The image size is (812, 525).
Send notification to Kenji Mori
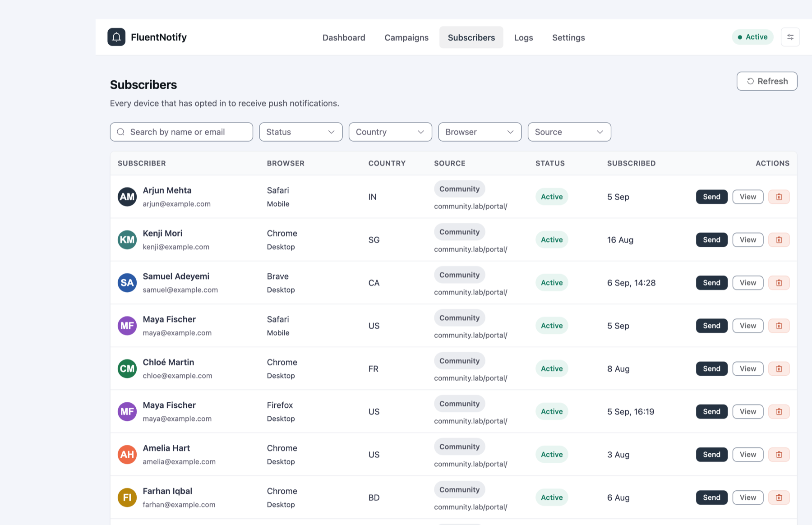[711, 239]
